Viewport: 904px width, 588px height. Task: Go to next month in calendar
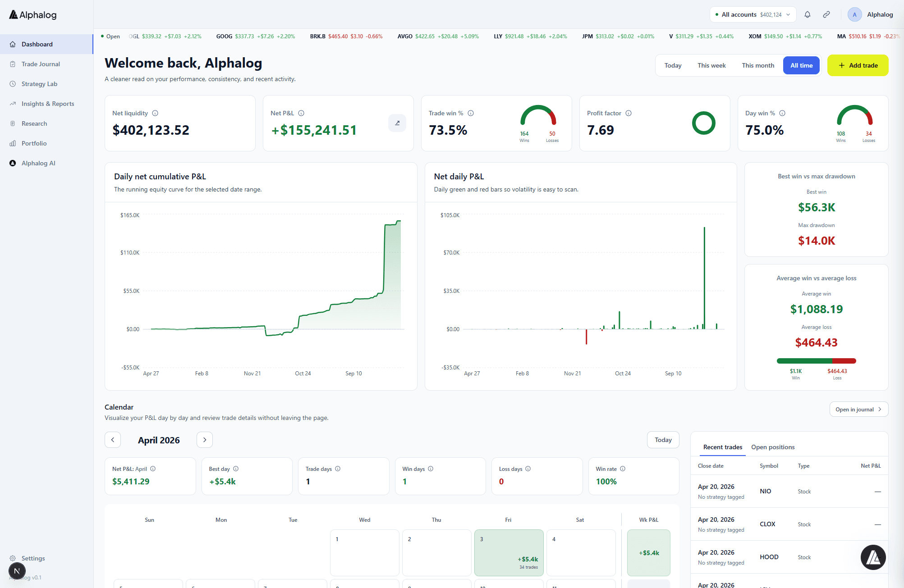205,440
